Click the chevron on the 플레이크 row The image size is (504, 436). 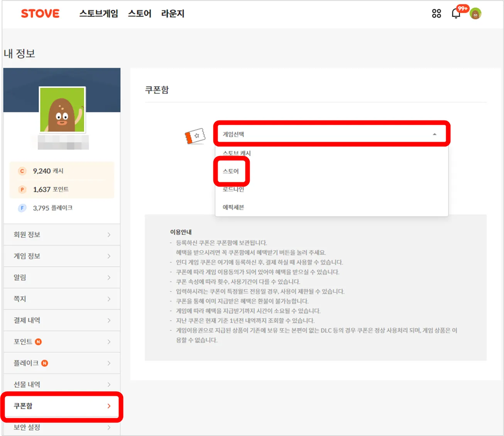pyautogui.click(x=109, y=363)
